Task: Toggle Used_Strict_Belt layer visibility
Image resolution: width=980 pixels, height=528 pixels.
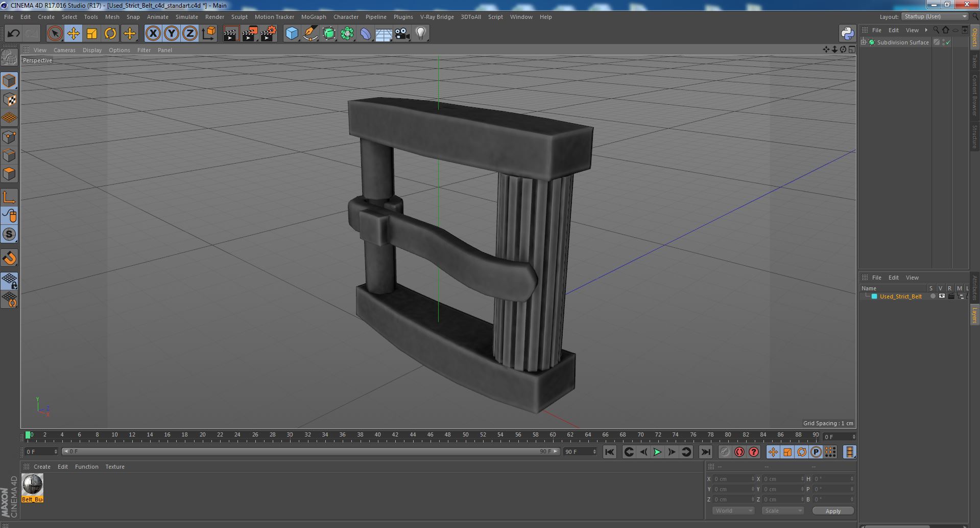Action: click(942, 296)
